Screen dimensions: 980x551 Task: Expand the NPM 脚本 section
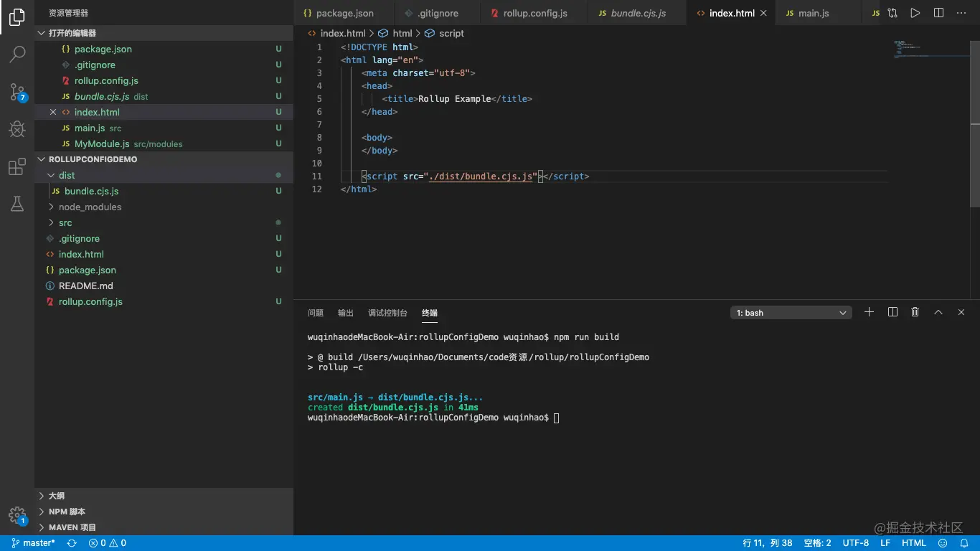point(164,512)
